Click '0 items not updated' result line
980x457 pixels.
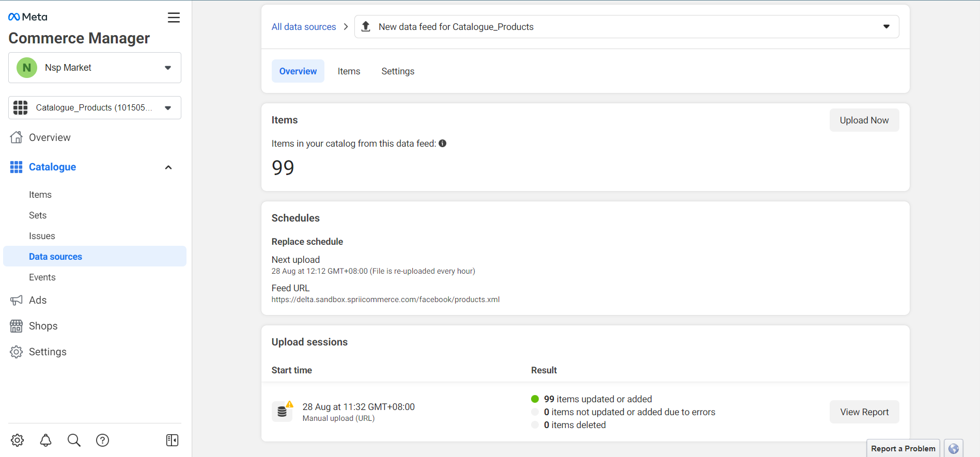click(630, 412)
